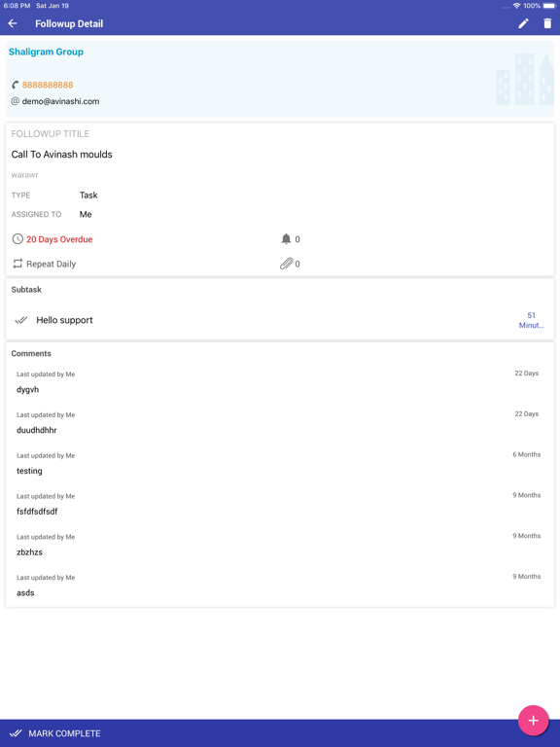Open the Shaligram Group company link

[x=46, y=52]
